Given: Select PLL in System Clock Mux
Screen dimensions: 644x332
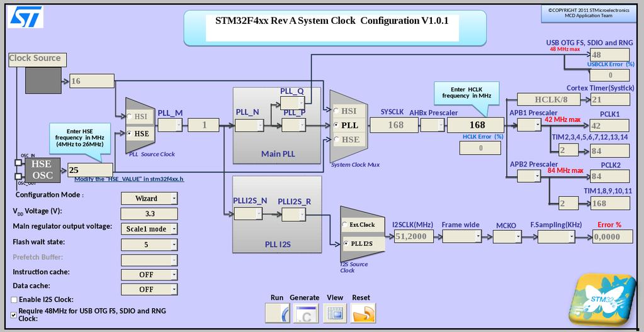Looking at the screenshot, I should click(337, 125).
